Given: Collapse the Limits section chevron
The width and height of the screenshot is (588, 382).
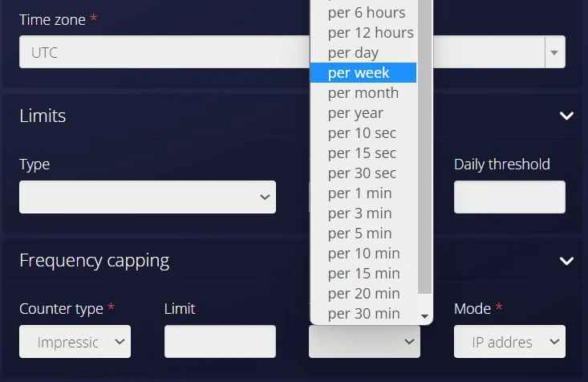Looking at the screenshot, I should (566, 116).
